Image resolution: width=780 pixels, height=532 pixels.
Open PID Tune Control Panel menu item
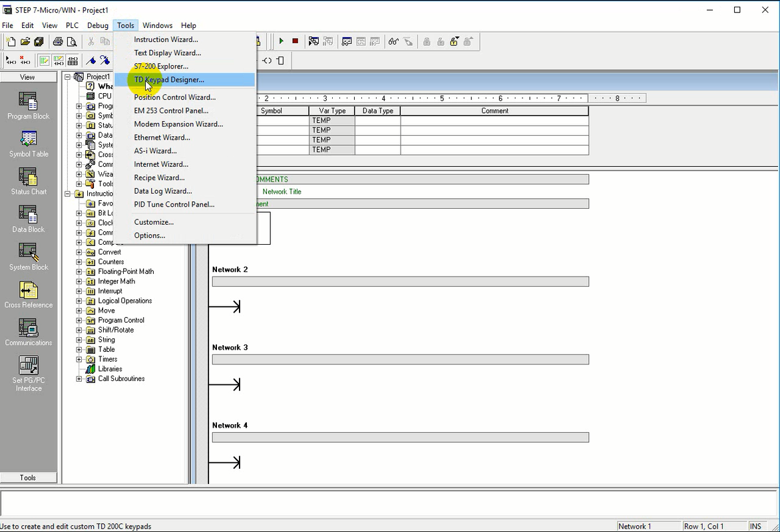[x=184, y=204]
